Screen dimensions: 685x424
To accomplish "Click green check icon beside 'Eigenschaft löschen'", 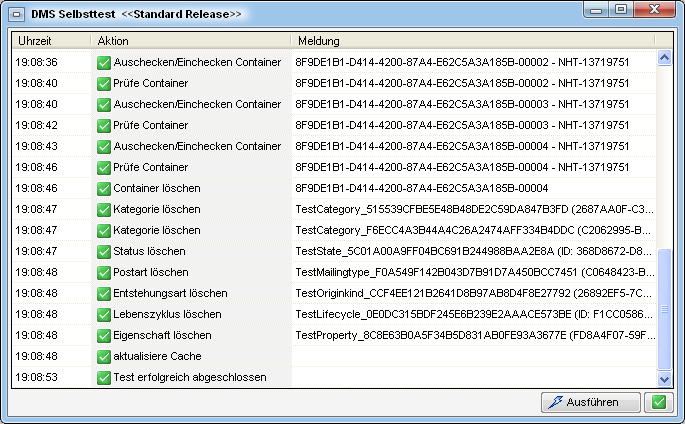I will (103, 335).
